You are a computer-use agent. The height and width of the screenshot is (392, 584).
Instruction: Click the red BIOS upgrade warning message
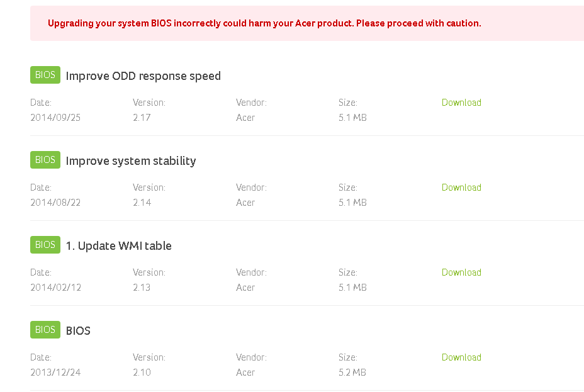click(x=264, y=23)
